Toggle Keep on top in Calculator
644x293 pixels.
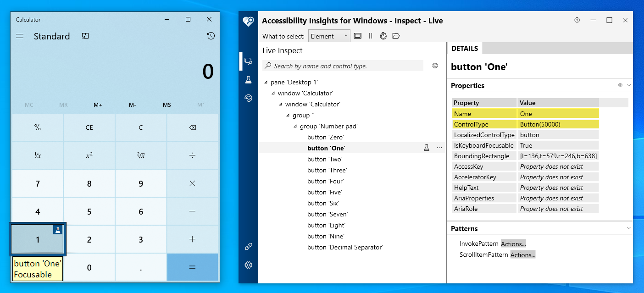(x=85, y=36)
